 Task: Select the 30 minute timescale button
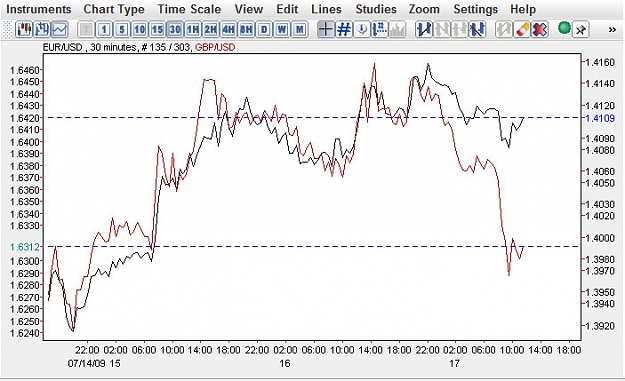tap(175, 29)
